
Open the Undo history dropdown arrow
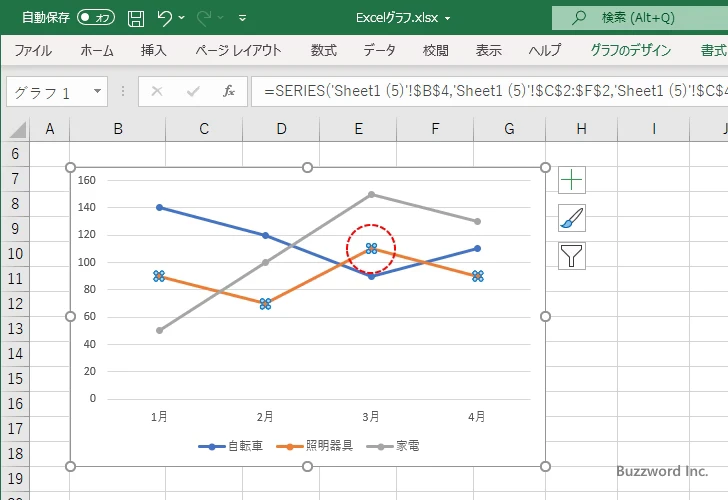184,18
